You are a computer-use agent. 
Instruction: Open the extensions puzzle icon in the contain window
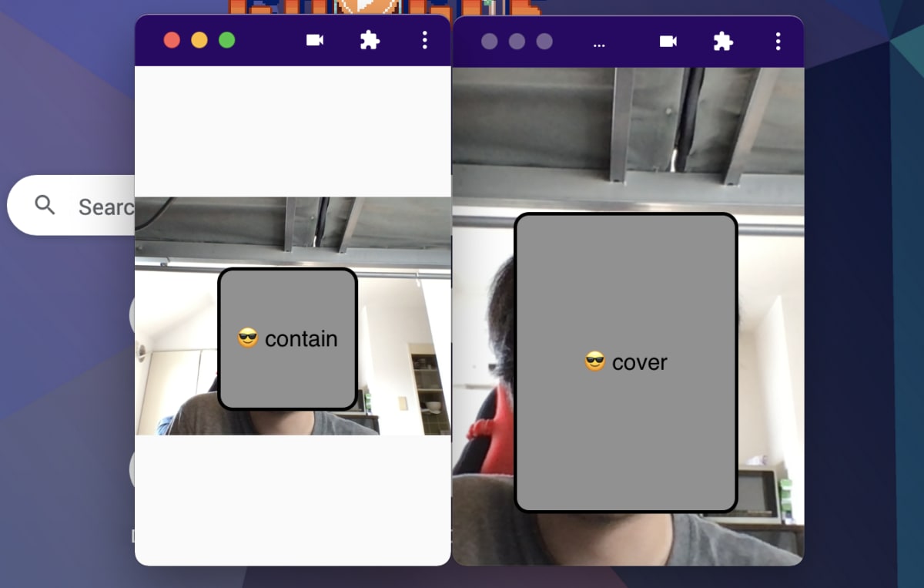click(x=370, y=40)
